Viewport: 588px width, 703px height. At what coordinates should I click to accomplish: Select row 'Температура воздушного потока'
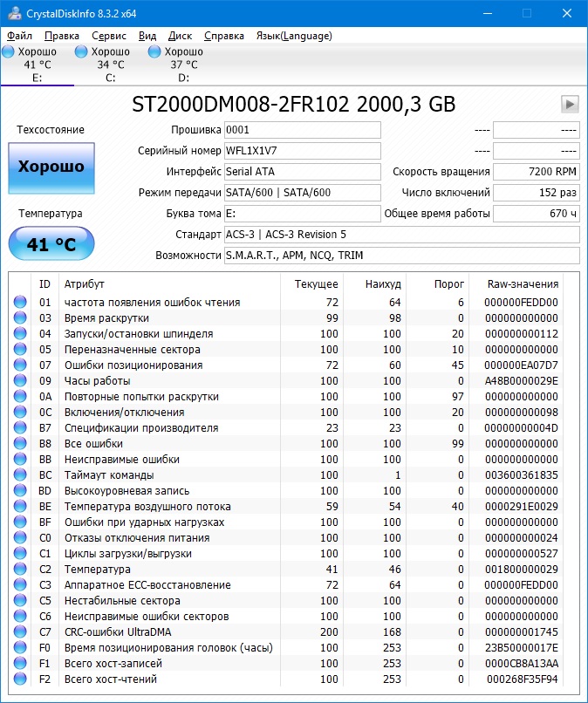pyautogui.click(x=287, y=506)
